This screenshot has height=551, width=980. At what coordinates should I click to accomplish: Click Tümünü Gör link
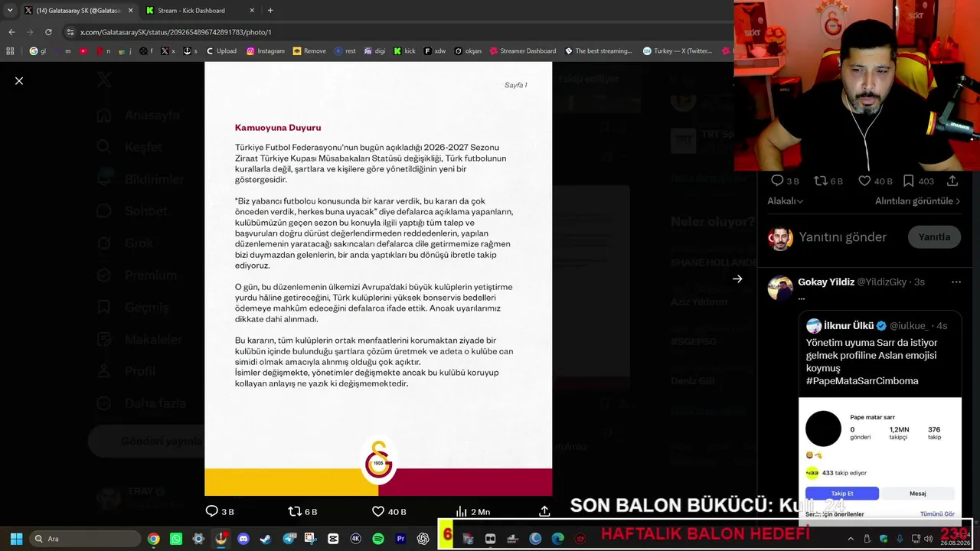[937, 514]
